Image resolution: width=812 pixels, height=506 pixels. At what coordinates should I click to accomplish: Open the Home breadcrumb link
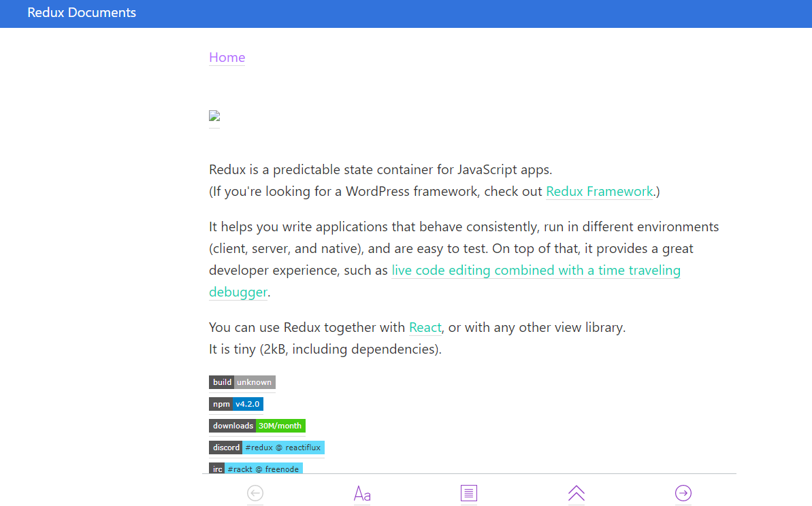[227, 57]
